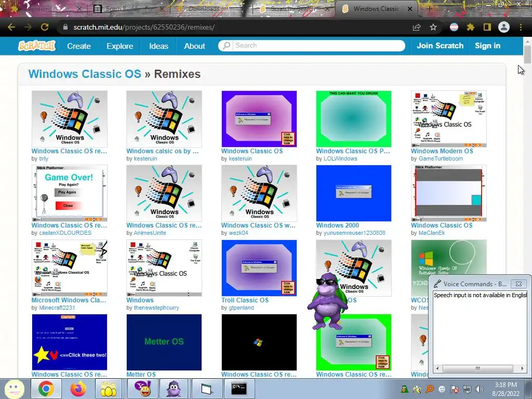Open the Windows 2000 project title
532x399 pixels.
pos(337,225)
